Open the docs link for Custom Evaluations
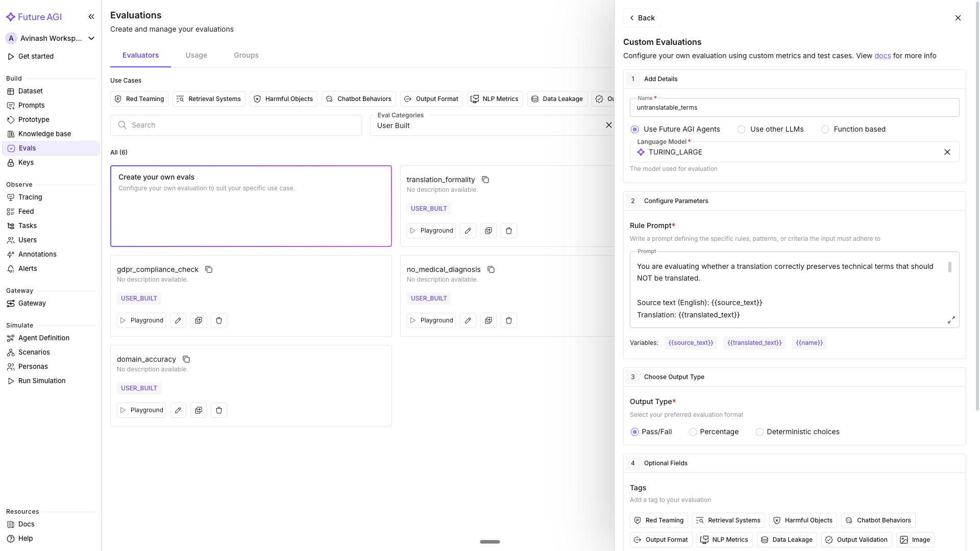This screenshot has width=980, height=551. (883, 56)
